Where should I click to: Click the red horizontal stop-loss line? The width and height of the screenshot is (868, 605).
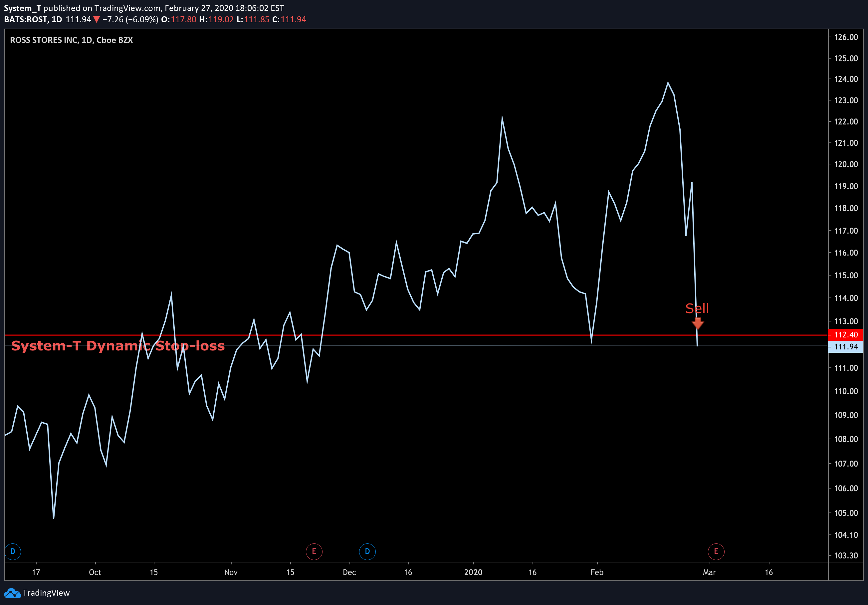416,335
